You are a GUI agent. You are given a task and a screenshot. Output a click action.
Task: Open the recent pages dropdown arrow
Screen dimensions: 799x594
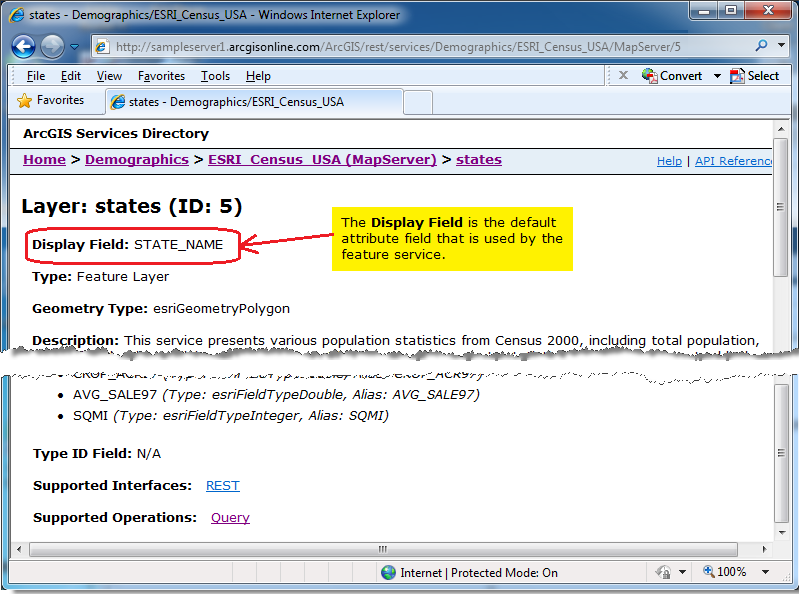click(x=74, y=47)
